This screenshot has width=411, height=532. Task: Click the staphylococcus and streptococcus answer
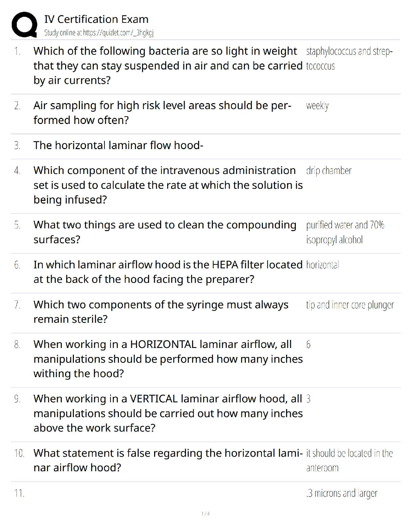[349, 58]
